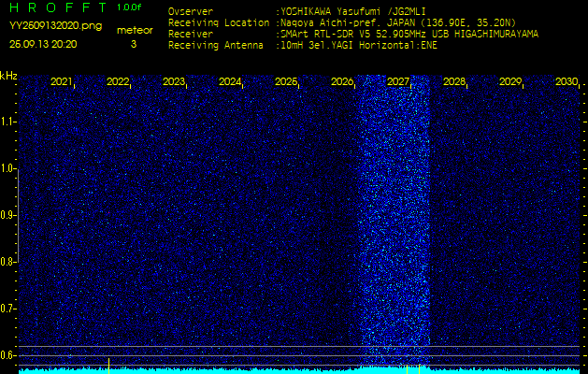Click the yellow meteor tick below 2022
The image size is (588, 374).
click(x=108, y=366)
